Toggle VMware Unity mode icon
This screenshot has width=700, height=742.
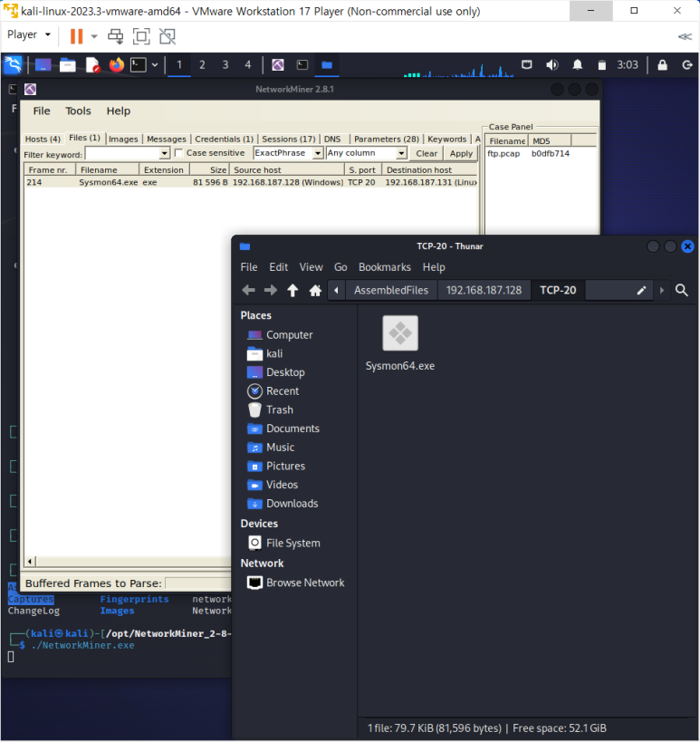click(x=168, y=36)
